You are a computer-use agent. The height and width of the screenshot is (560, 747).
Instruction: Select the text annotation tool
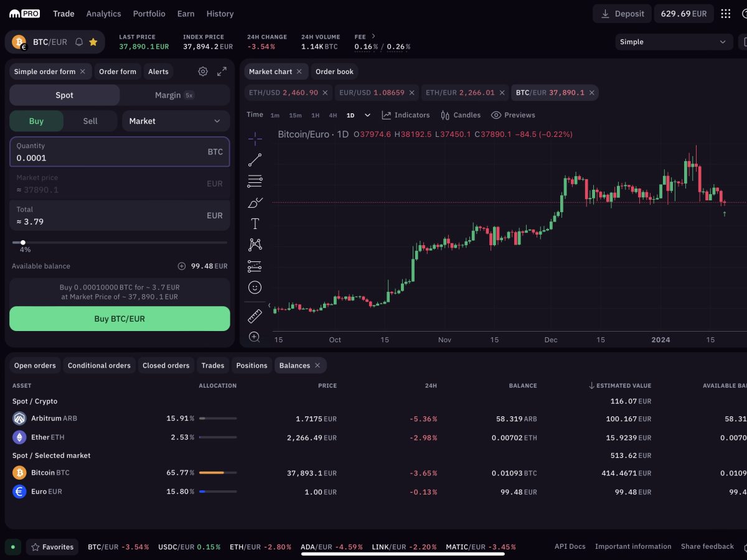[255, 223]
